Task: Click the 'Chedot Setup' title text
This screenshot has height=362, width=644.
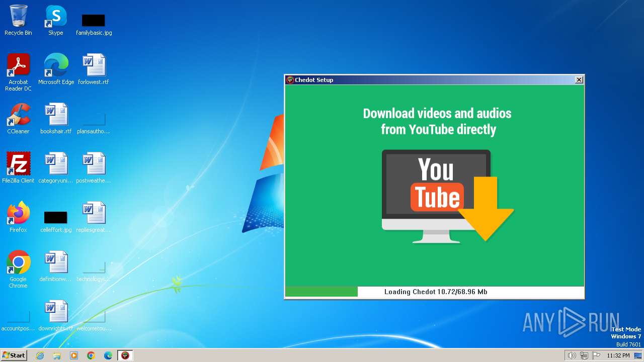Action: (314, 80)
